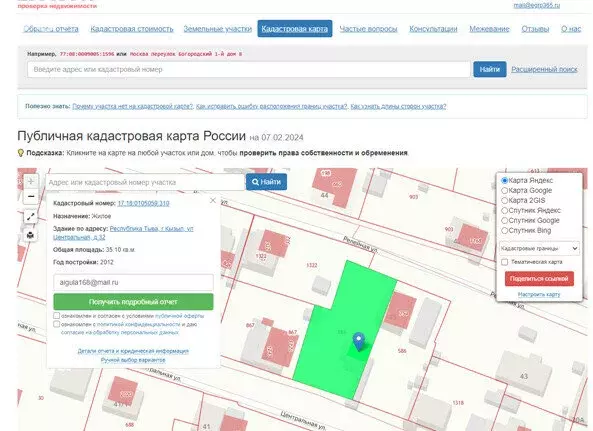Image resolution: width=593 pixels, height=431 pixels.
Task: Open the Расширенный поиск link
Action: (x=544, y=69)
